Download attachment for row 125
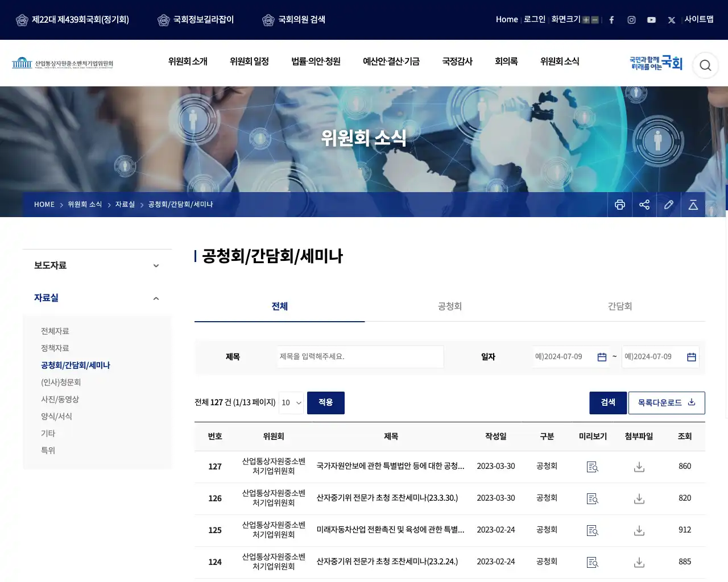 pyautogui.click(x=639, y=530)
